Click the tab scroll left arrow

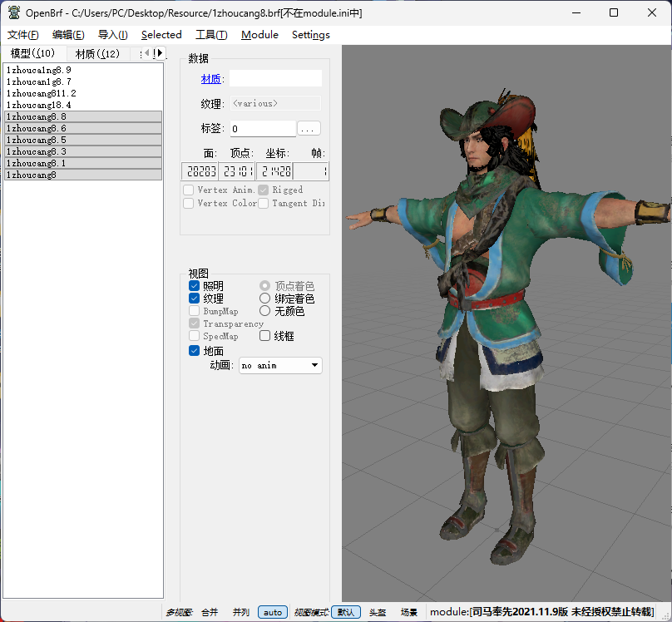(147, 52)
